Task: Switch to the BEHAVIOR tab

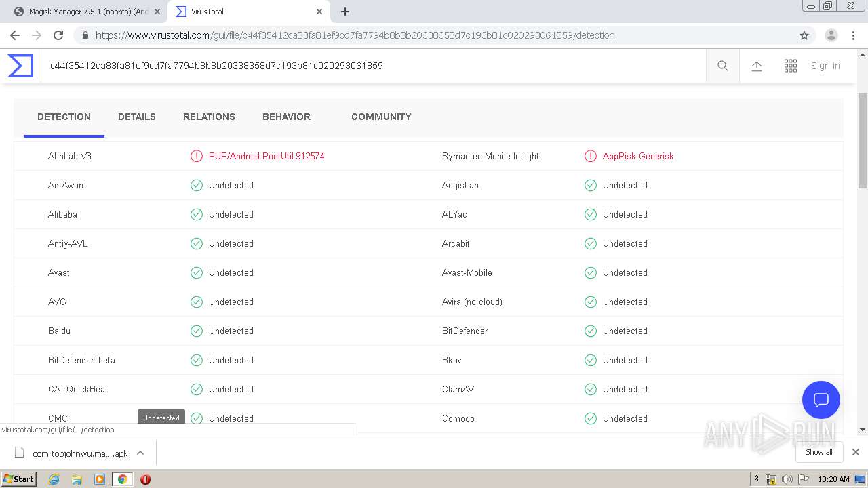Action: tap(286, 117)
